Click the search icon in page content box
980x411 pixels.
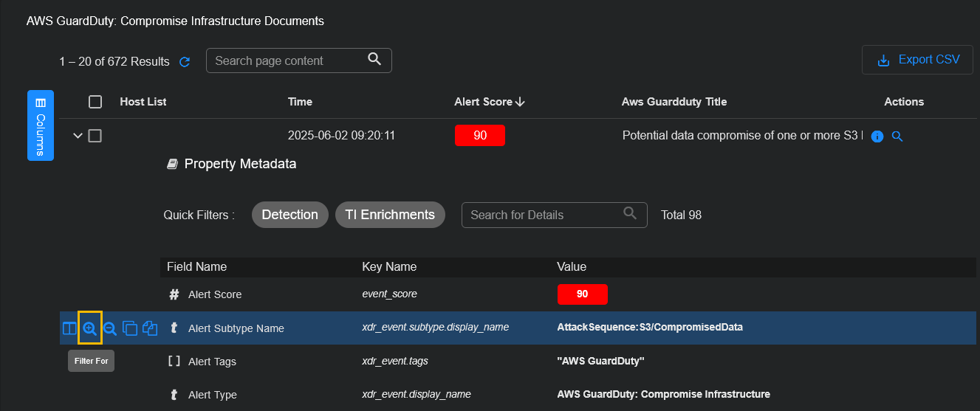point(374,60)
